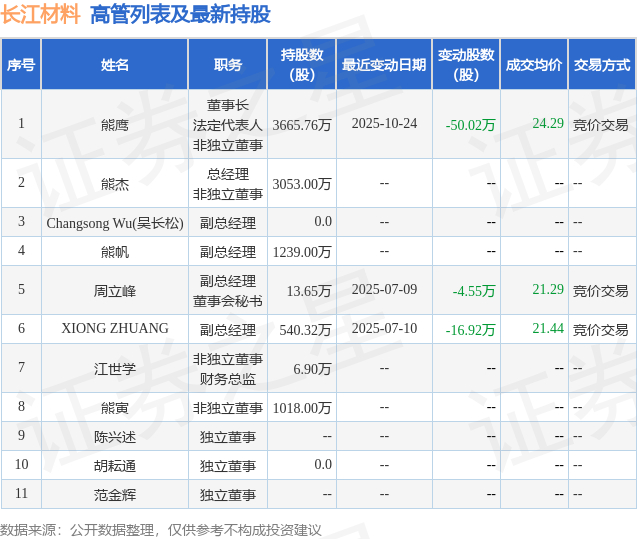Click 副总经理 in the Changsong Wu row
This screenshot has height=539, width=637.
point(228,223)
